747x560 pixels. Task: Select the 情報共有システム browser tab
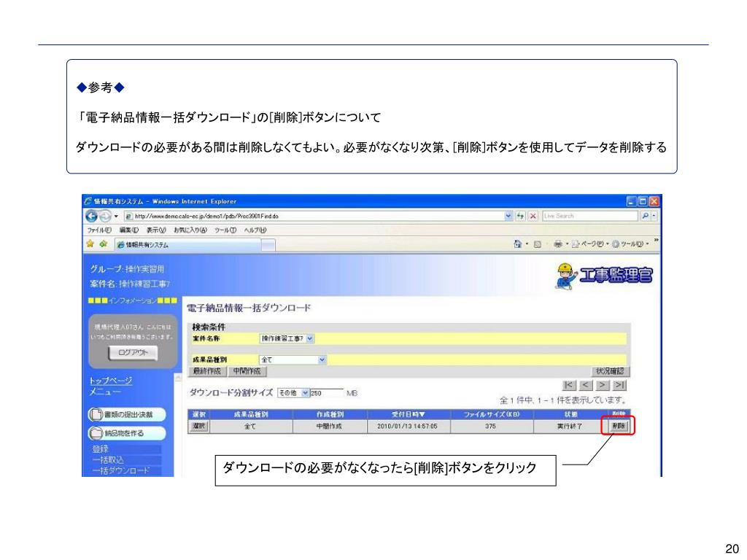coord(188,245)
